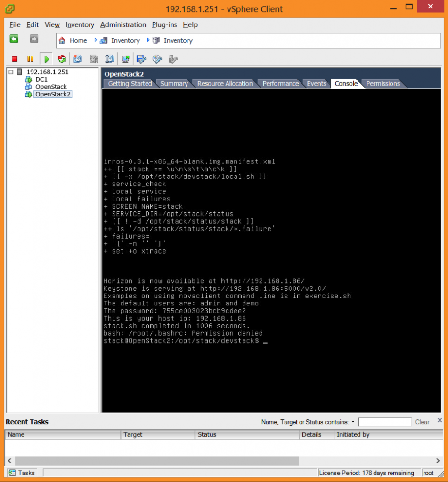This screenshot has height=482, width=448.
Task: Switch to the Performance tab
Action: (280, 84)
